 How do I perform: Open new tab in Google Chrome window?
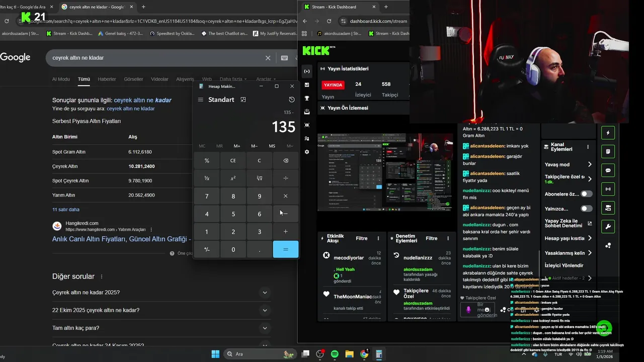click(x=143, y=7)
